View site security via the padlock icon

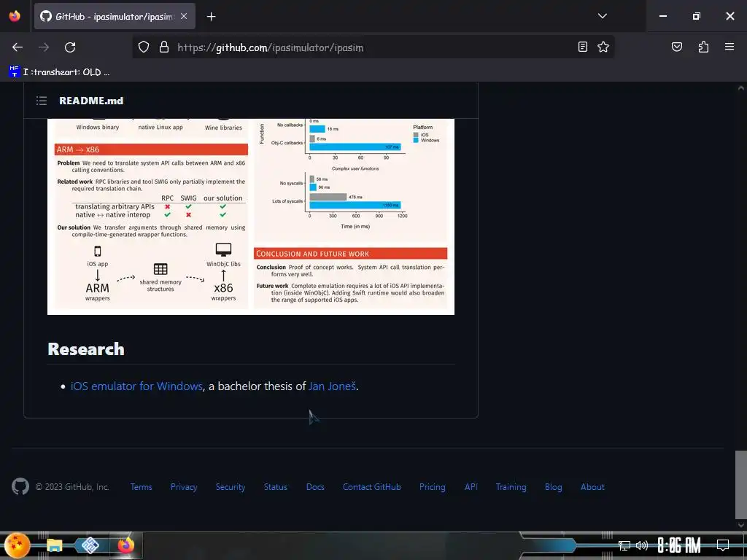[164, 47]
